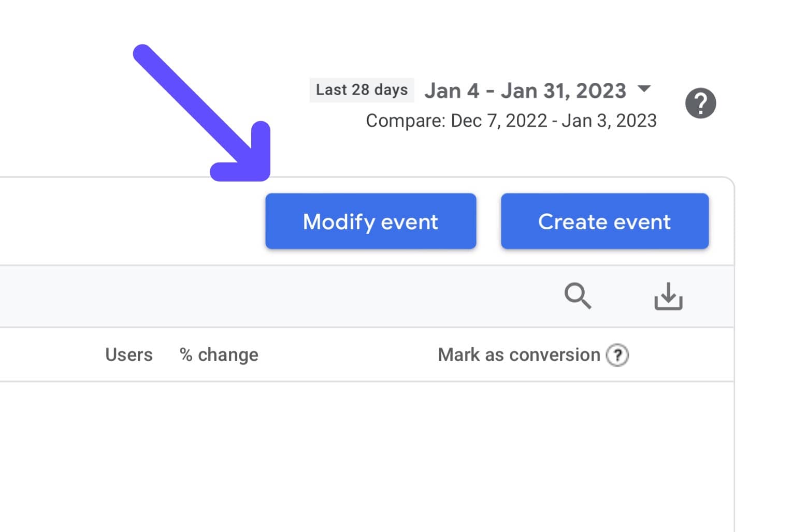Click the Modify event button

(x=370, y=221)
